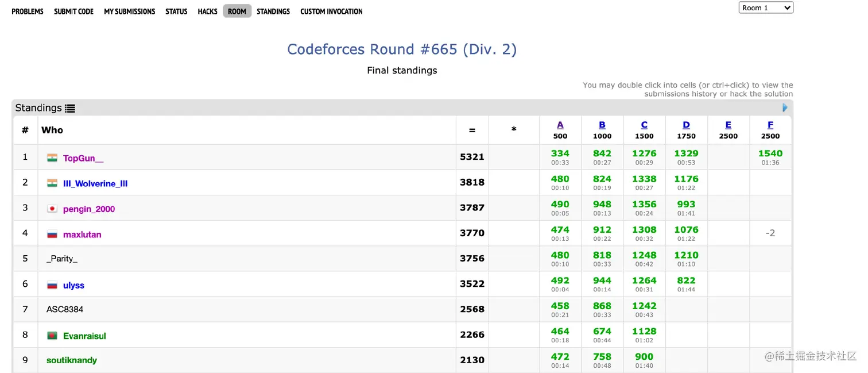The height and width of the screenshot is (373, 868).
Task: Open the Room 1 dropdown selector
Action: coord(766,7)
